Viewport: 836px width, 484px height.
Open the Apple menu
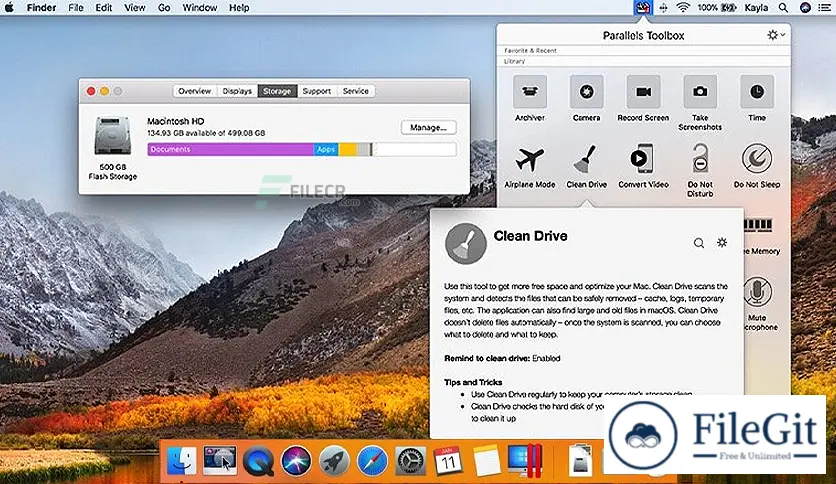point(9,7)
